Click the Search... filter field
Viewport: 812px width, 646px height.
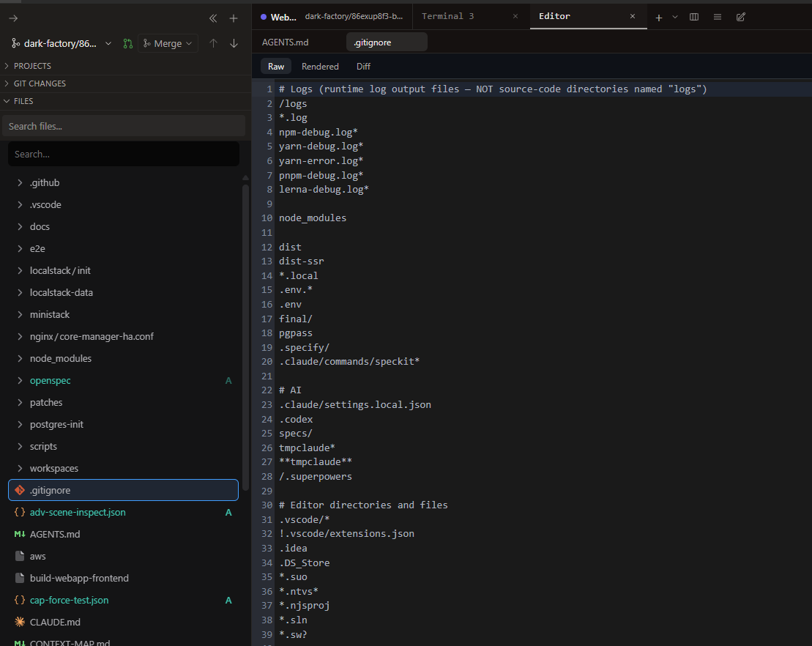123,154
